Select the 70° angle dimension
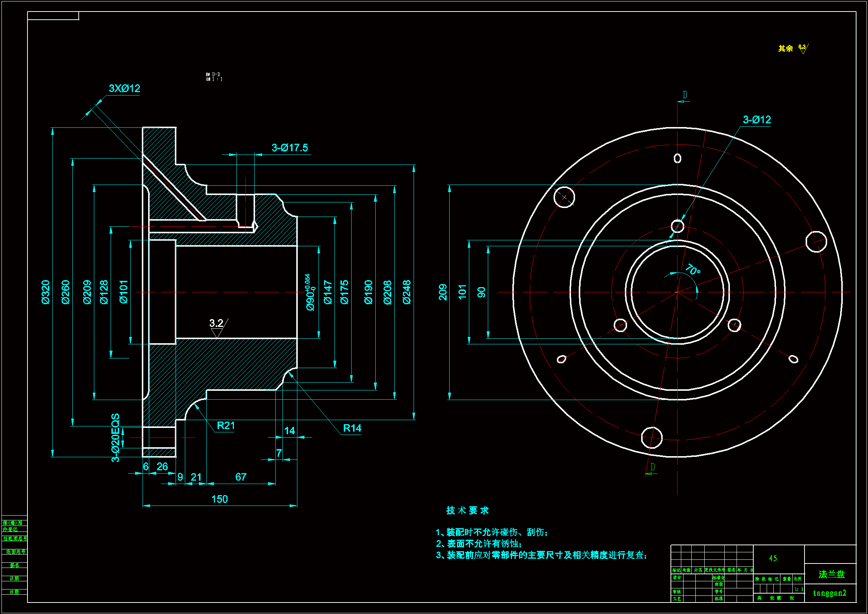The width and height of the screenshot is (868, 614). pos(693,269)
